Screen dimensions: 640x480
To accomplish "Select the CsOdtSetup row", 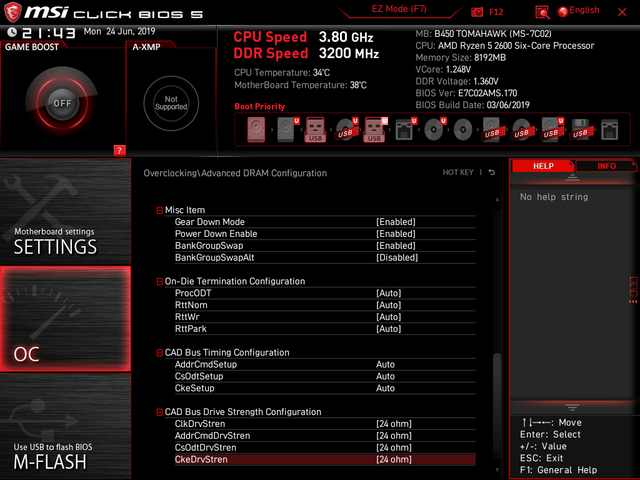I will [x=325, y=376].
